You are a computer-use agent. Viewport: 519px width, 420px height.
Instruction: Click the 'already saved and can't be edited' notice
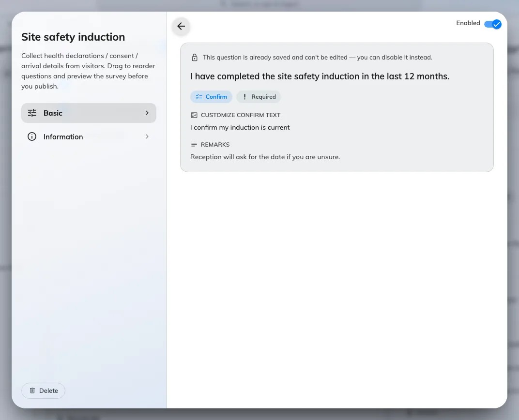pyautogui.click(x=318, y=57)
